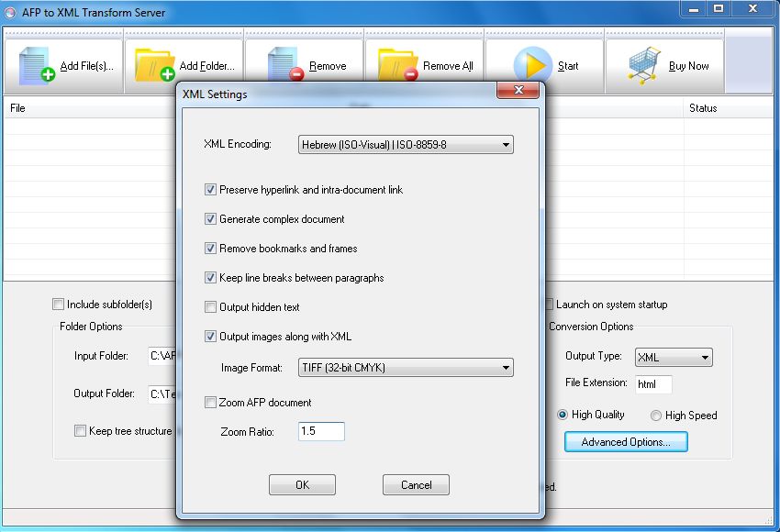Toggle Preserve hyperlink and intra-document link
The height and width of the screenshot is (532, 780).
pos(210,190)
